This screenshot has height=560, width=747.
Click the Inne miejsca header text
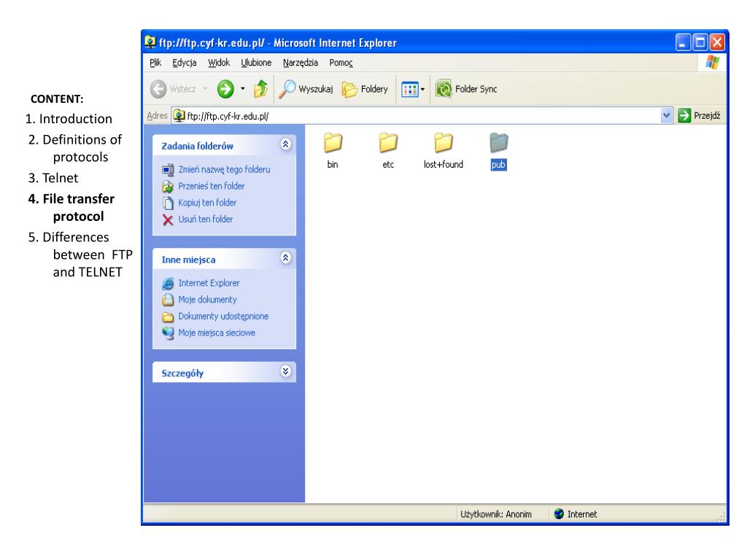[x=189, y=260]
